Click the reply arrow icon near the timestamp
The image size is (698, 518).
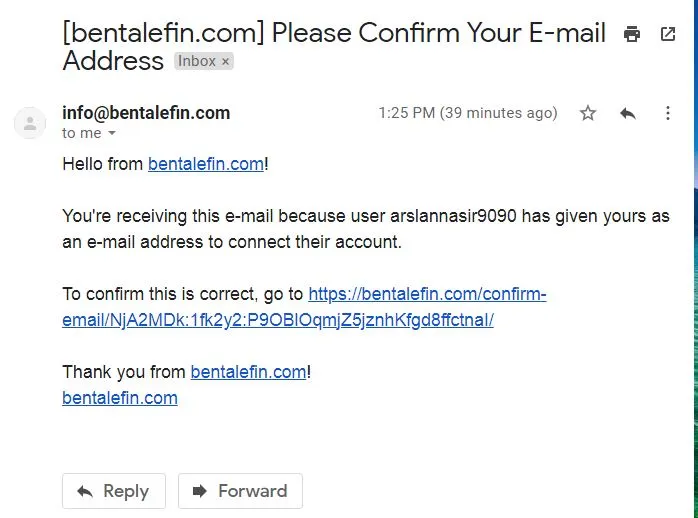tap(628, 113)
